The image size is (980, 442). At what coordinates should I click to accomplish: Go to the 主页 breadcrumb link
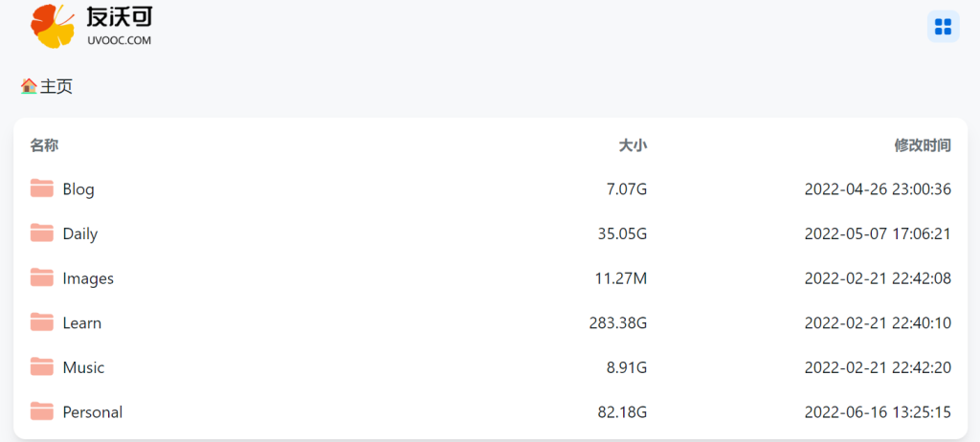pyautogui.click(x=56, y=86)
